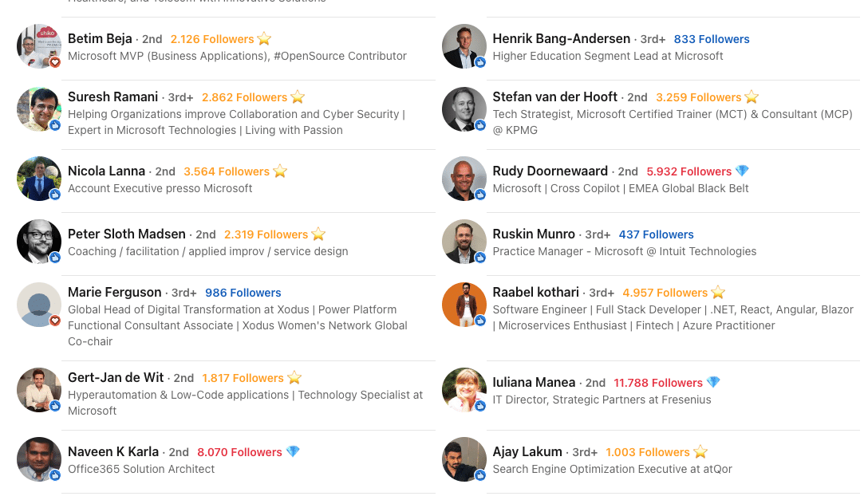Open Suresh Ramani's profile photo
Viewport: 868px width, 500px height.
click(39, 109)
